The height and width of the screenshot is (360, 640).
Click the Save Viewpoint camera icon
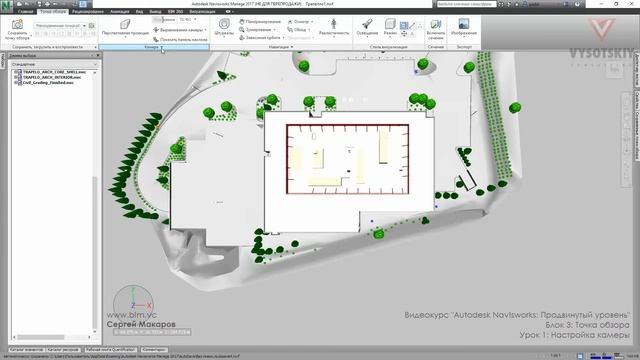[x=17, y=24]
